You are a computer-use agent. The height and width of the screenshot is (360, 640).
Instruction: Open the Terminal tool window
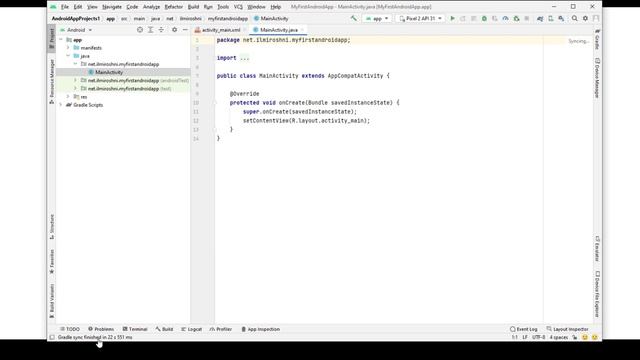tap(135, 329)
